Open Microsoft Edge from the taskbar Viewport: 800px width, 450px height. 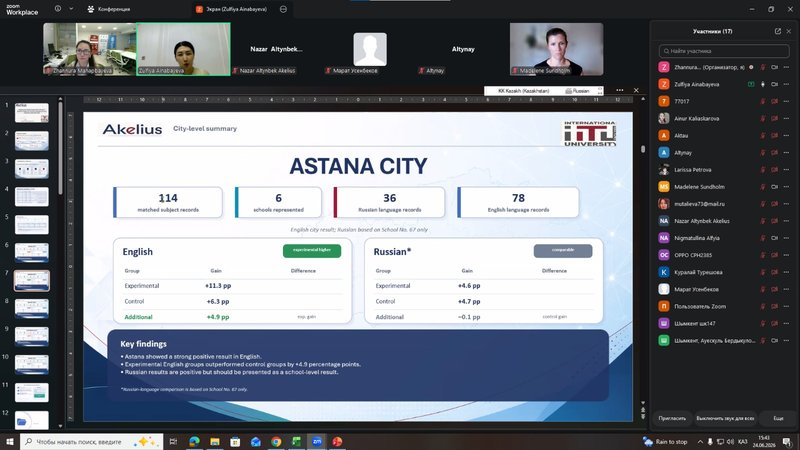pyautogui.click(x=194, y=441)
